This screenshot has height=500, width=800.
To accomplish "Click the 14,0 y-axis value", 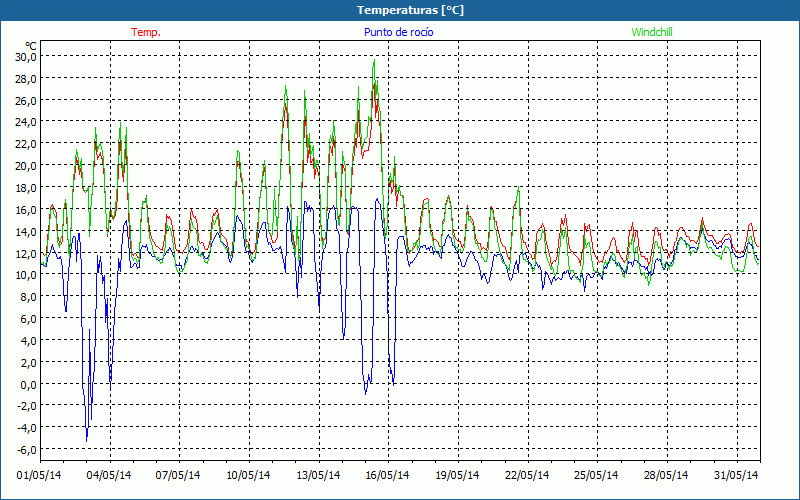I will [26, 232].
